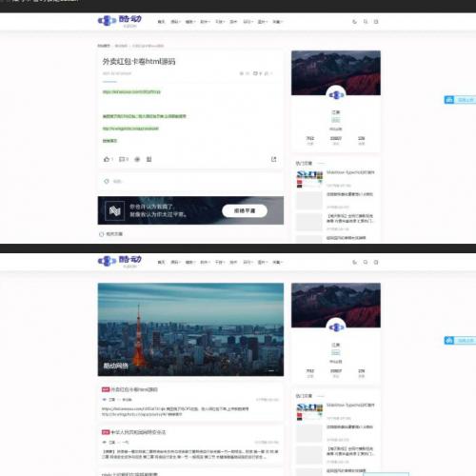
Task: Open home page post 外卖红包卡卷html源码
Action: 134,389
